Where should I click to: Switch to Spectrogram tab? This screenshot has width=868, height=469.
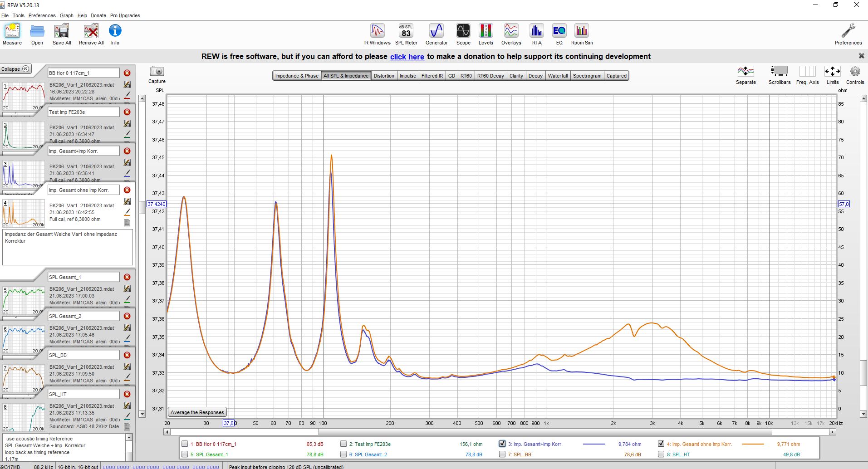(587, 76)
